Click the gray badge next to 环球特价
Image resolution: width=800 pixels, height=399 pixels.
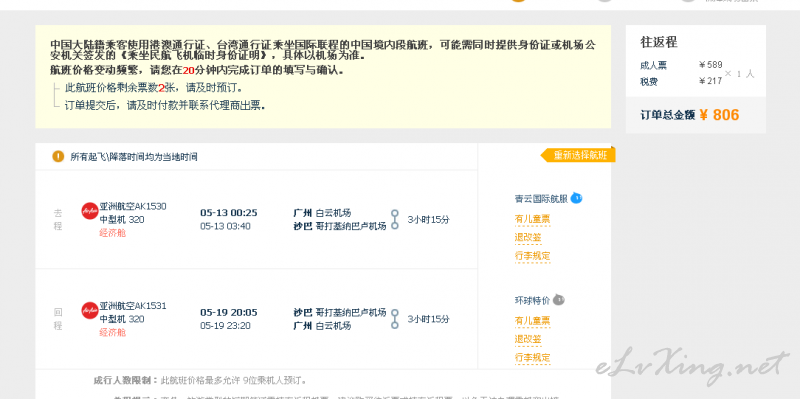pos(559,300)
